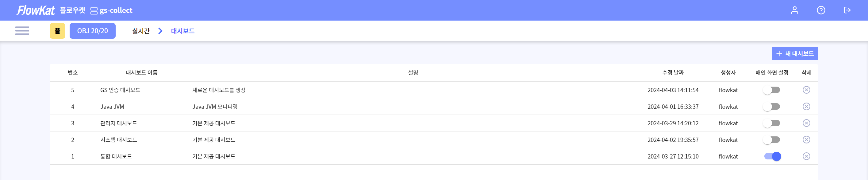Delete the 통합 대시보드 row
Image resolution: width=868 pixels, height=180 pixels.
806,156
